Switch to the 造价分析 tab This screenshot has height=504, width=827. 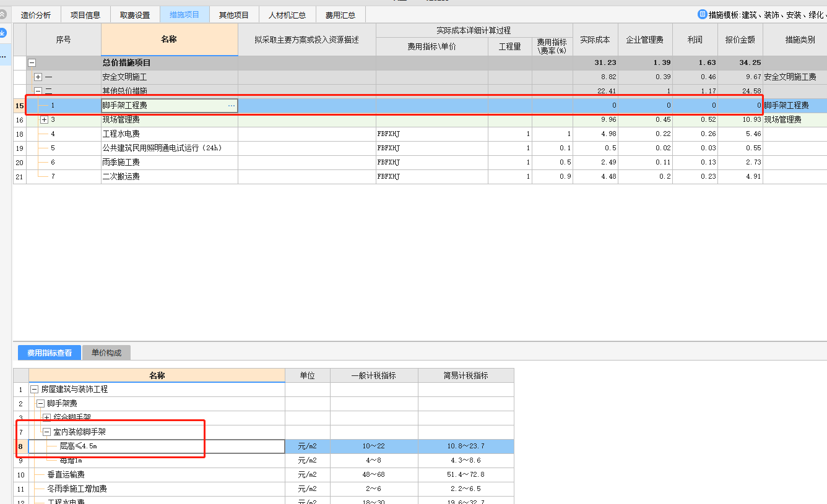pos(36,15)
